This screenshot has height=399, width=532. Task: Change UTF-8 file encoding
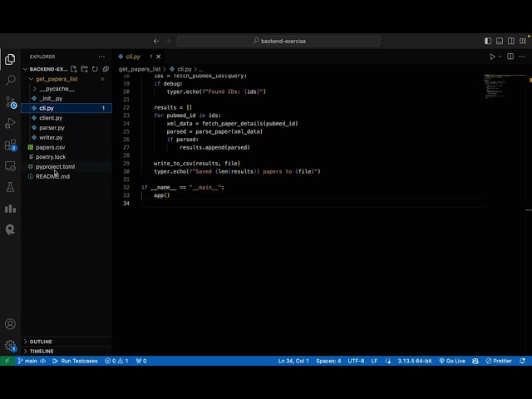click(356, 361)
